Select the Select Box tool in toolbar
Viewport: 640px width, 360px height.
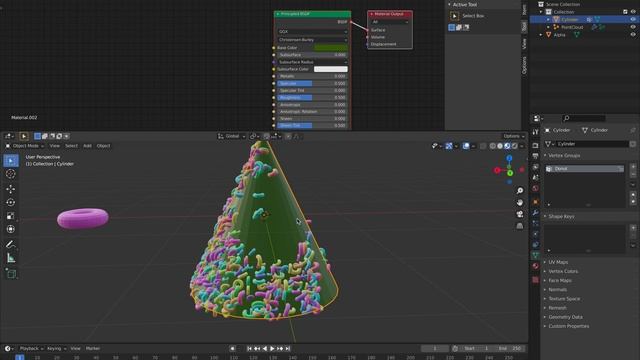(11, 160)
